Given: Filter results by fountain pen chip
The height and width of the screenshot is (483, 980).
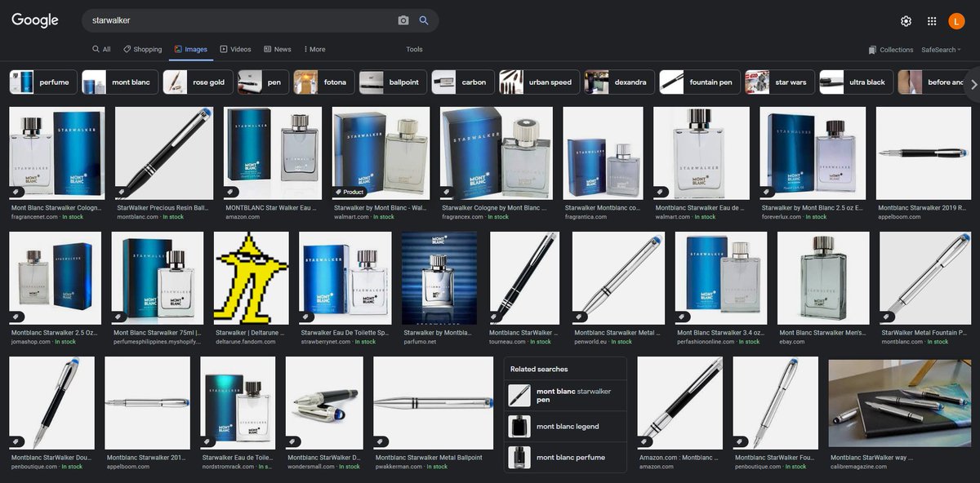Looking at the screenshot, I should tap(699, 82).
